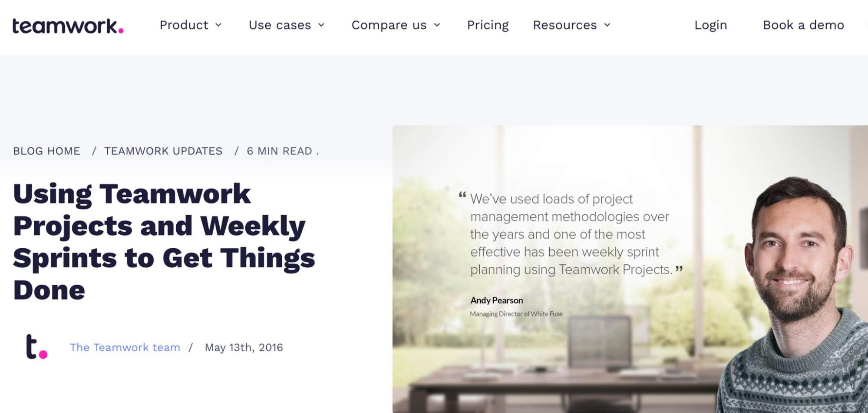Select Pricing in the navigation bar

tap(488, 25)
